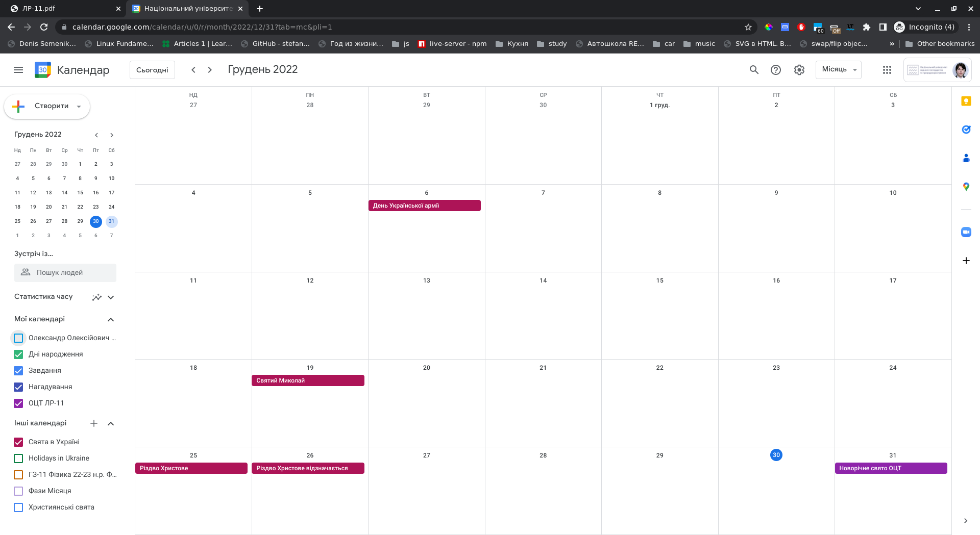Open Zoom add-on in side panel
This screenshot has width=980, height=535.
pos(966,232)
